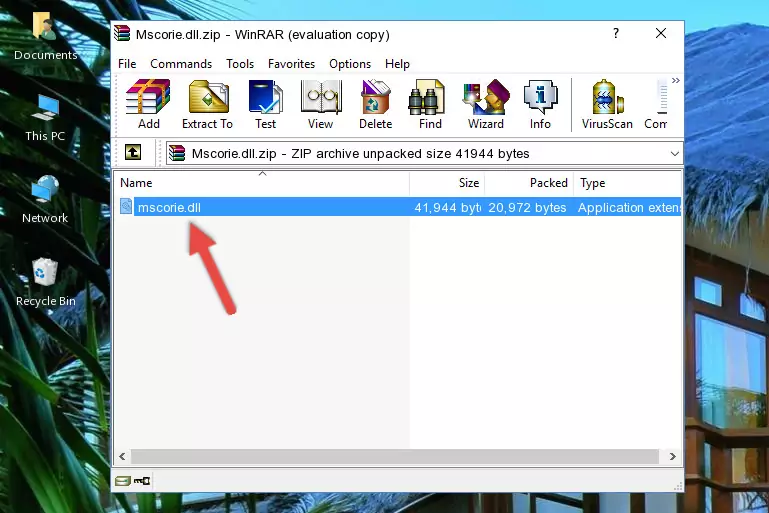
Task: Open the File menu
Action: (127, 64)
